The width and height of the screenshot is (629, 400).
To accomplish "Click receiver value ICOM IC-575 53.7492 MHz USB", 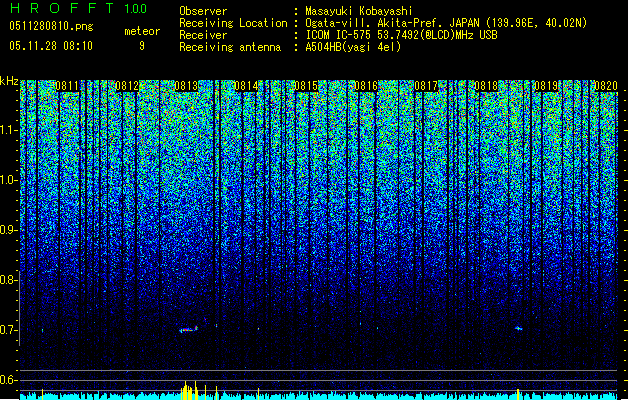I will (x=402, y=35).
